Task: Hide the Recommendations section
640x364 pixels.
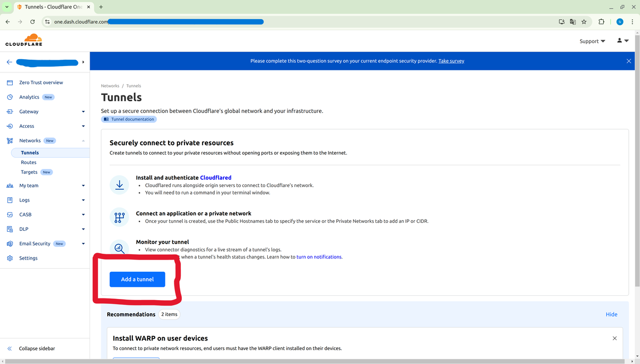Action: pyautogui.click(x=612, y=314)
